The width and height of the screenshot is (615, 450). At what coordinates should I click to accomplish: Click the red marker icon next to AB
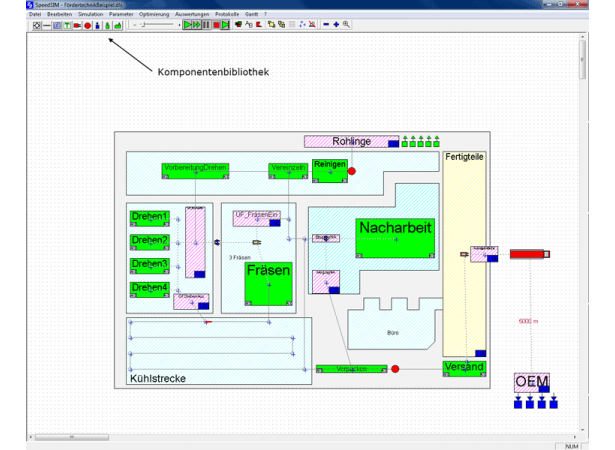click(259, 24)
